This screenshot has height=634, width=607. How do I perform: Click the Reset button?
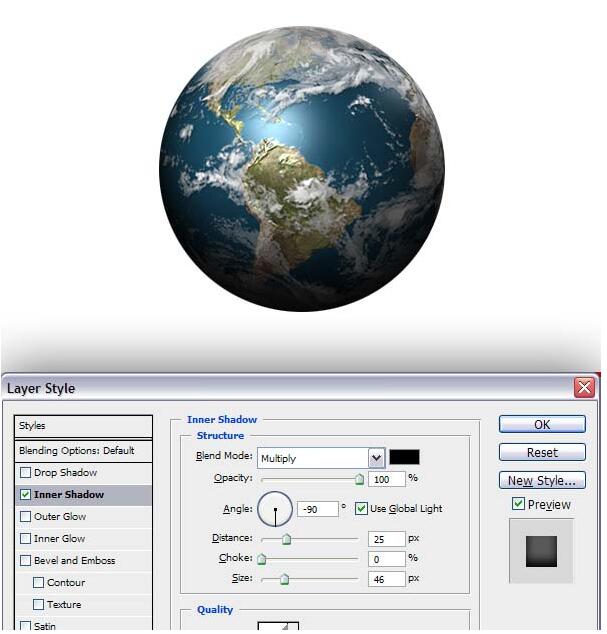542,452
